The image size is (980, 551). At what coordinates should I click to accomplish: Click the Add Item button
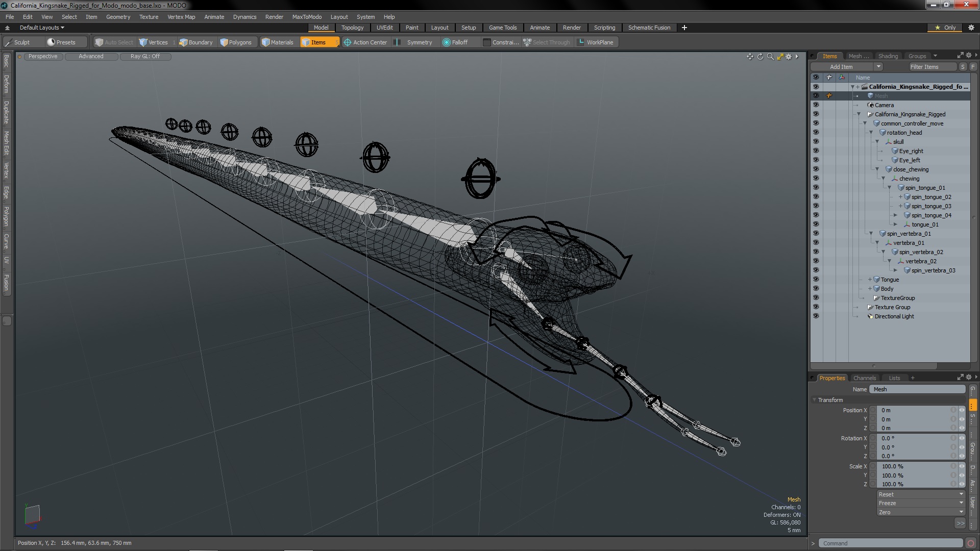[841, 67]
